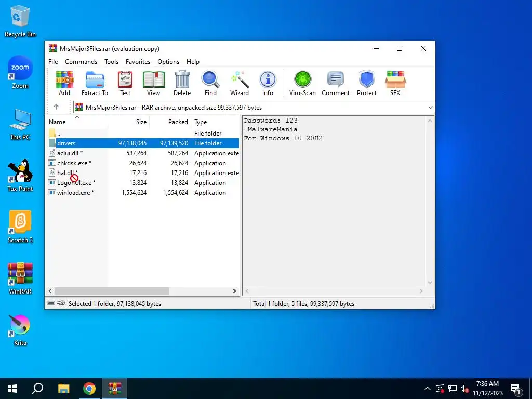The image size is (532, 399).
Task: Select aclui.dll file
Action: coord(143,153)
